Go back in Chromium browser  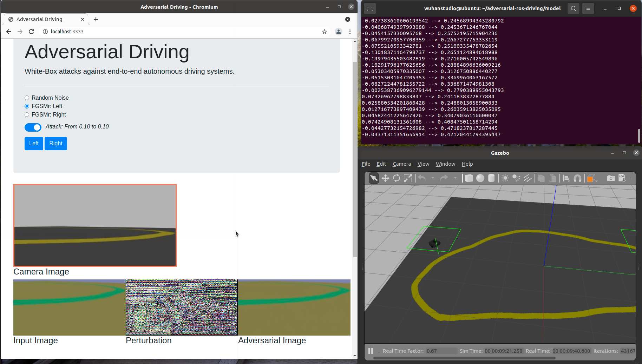(9, 32)
